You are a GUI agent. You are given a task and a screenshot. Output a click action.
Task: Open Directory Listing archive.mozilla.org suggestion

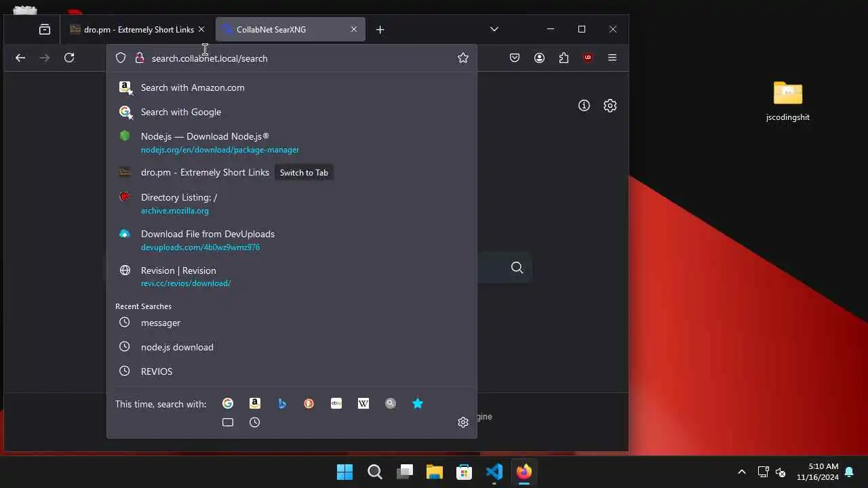click(x=292, y=203)
